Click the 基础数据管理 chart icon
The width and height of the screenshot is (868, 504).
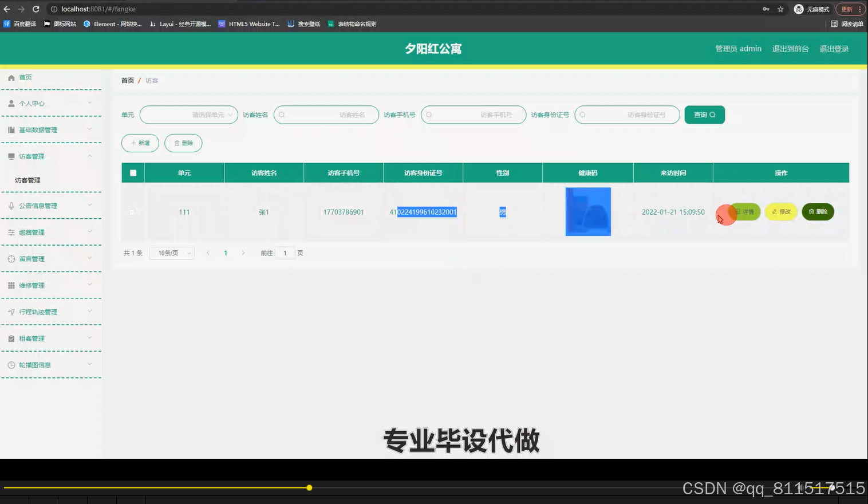(x=11, y=130)
